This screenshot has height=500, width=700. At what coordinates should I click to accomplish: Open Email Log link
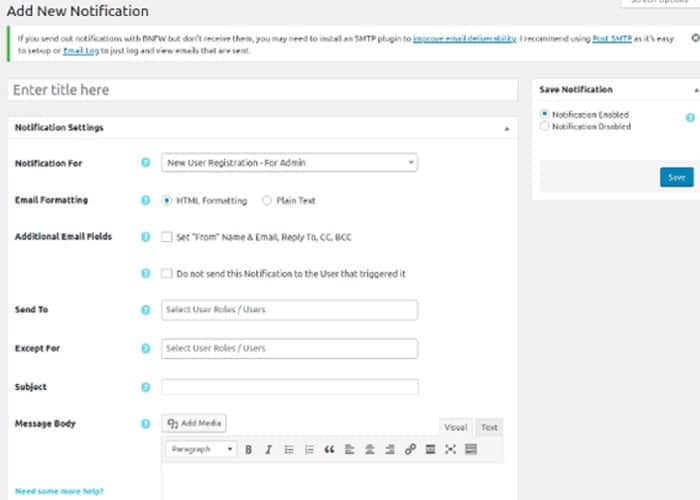(x=81, y=50)
